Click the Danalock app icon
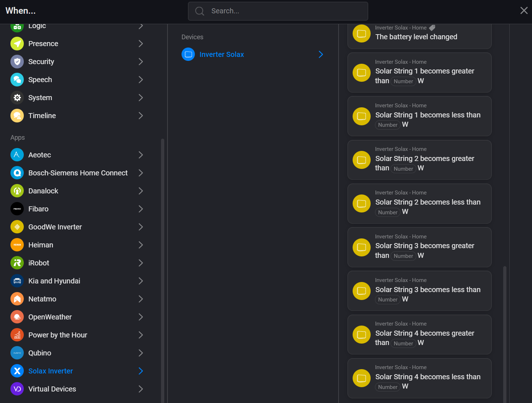 pyautogui.click(x=17, y=191)
